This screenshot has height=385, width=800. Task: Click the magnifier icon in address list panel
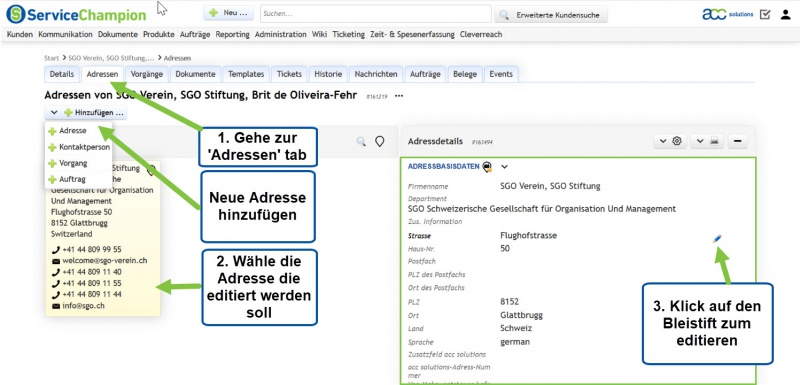pos(361,141)
